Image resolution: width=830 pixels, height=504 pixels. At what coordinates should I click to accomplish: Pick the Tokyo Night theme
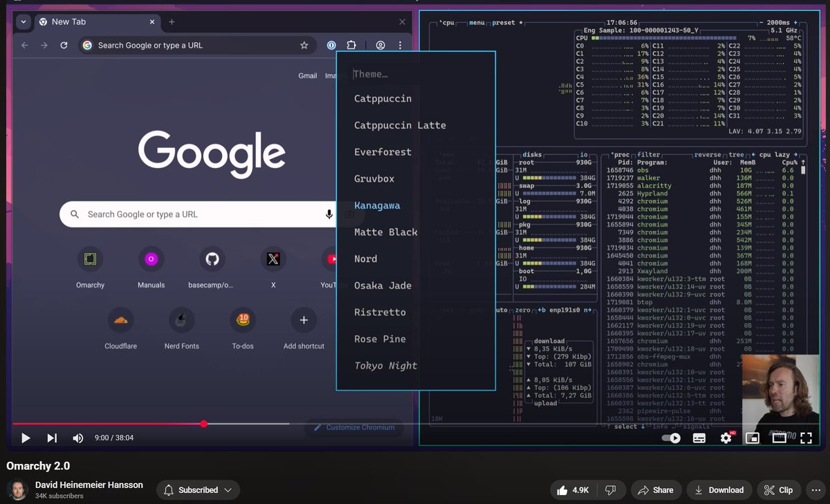coord(385,366)
